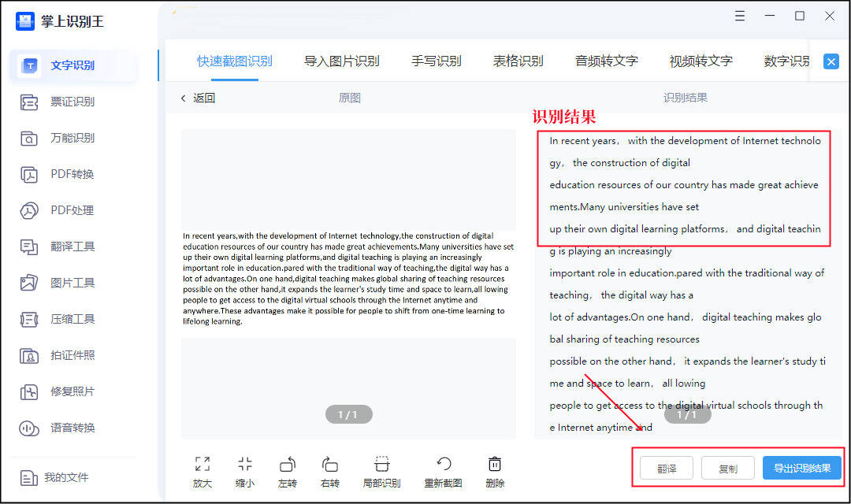Click the 1 / 1 page indicator under original image
851x504 pixels.
[349, 414]
